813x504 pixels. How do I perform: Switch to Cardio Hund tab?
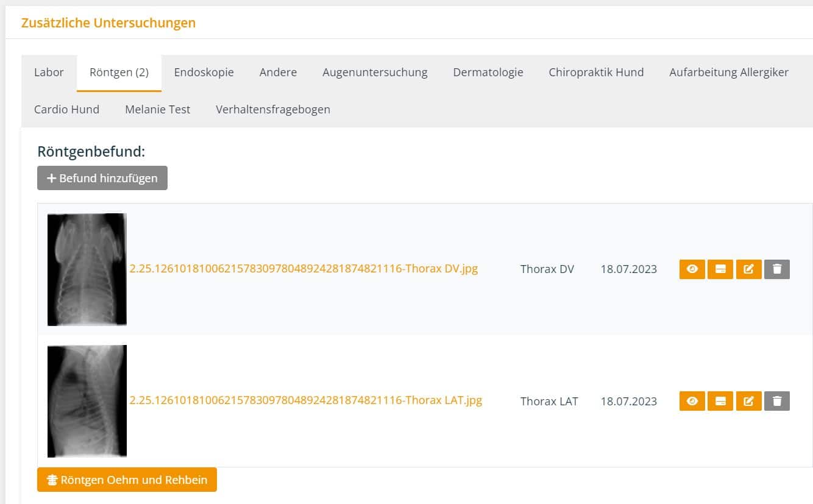click(x=66, y=110)
